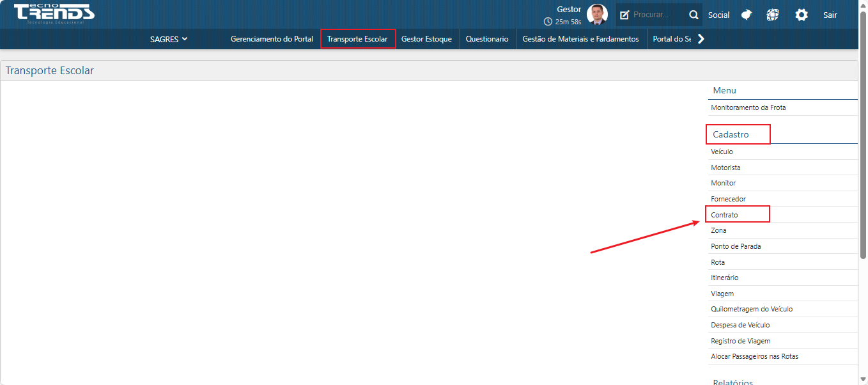Viewport: 868px width, 385px height.
Task: Click the Gestor username label
Action: [x=569, y=10]
